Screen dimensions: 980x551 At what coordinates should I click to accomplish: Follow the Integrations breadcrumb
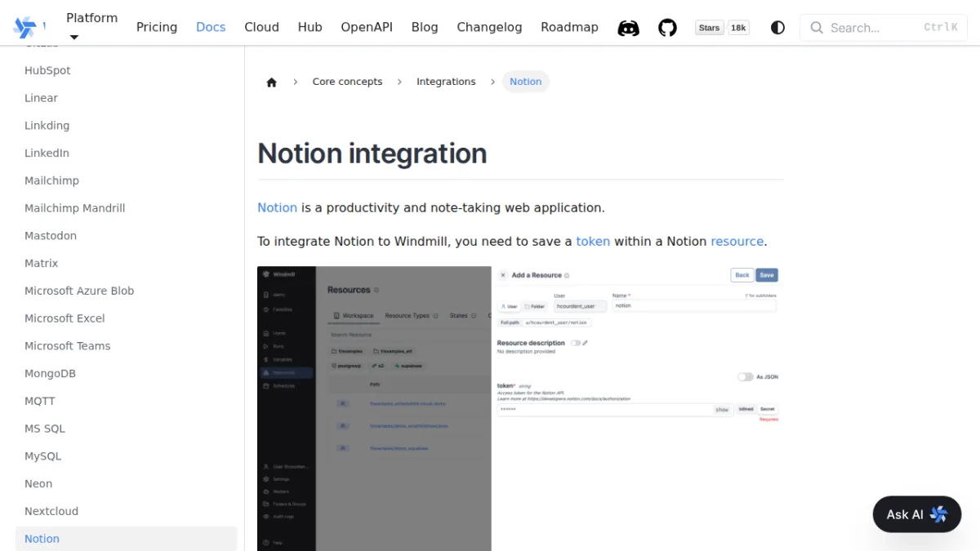click(446, 82)
